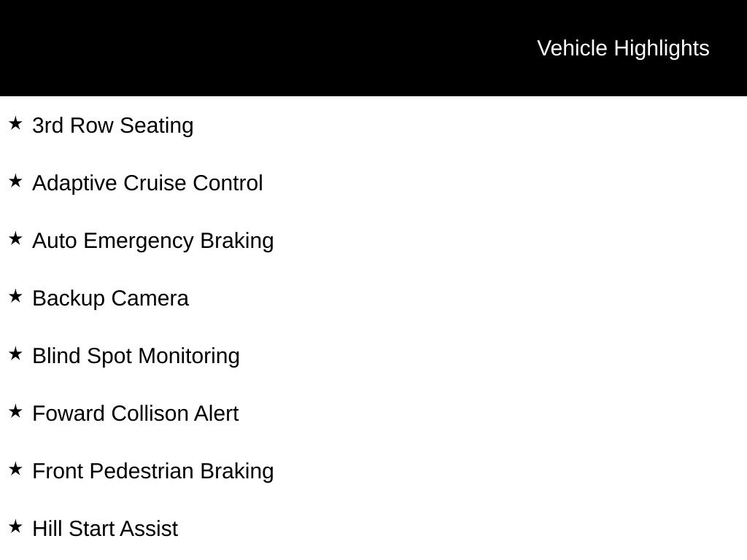Viewport: 747px width, 560px height.
Task: Click the star beside 3rd Row Seating
Action: (15, 124)
